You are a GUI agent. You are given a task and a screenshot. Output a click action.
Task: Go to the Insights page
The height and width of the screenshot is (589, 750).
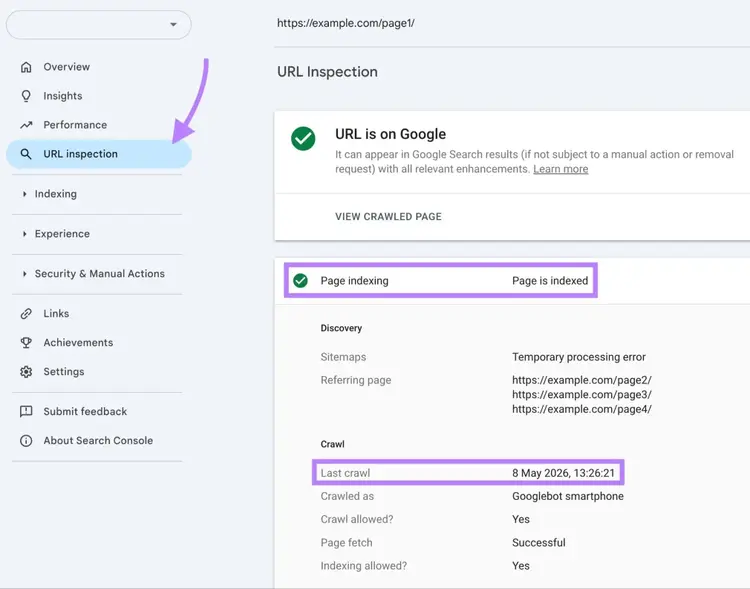tap(63, 96)
